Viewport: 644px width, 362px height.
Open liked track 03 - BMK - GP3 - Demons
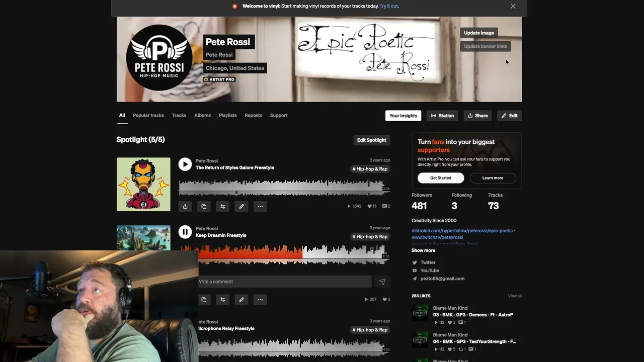(x=473, y=315)
